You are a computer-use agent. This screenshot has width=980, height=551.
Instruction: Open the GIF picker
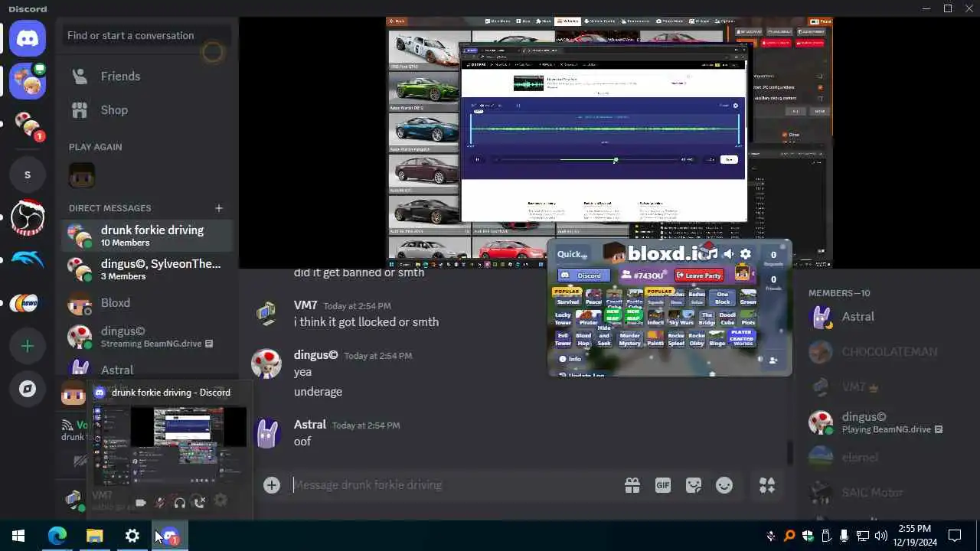[x=662, y=485]
